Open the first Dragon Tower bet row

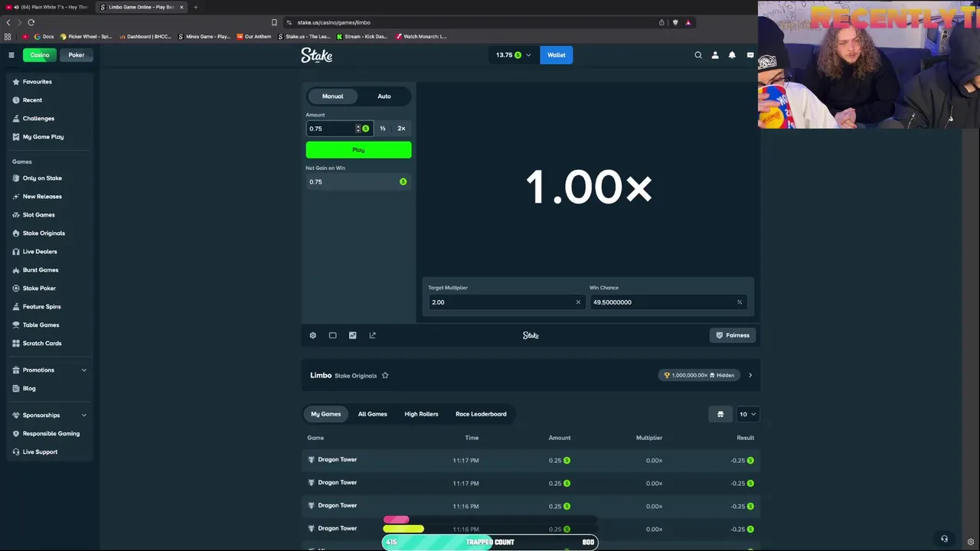[x=531, y=460]
